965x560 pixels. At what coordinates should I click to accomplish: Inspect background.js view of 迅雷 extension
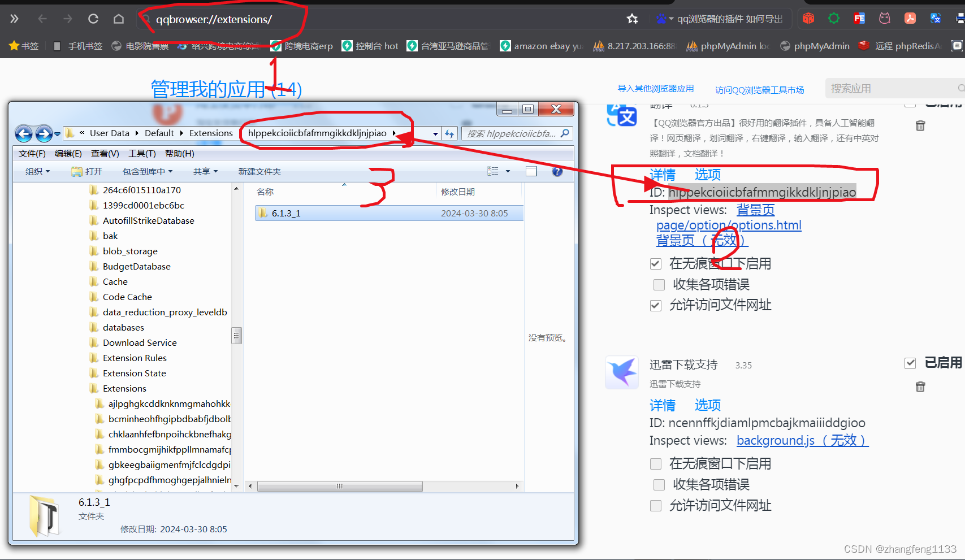tap(802, 440)
